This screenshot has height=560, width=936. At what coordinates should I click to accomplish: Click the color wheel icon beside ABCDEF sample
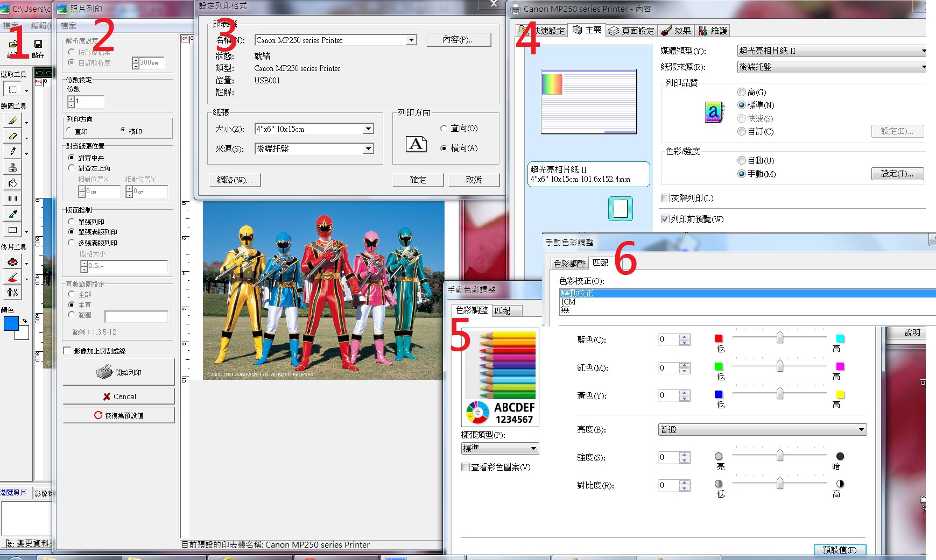coord(477,413)
